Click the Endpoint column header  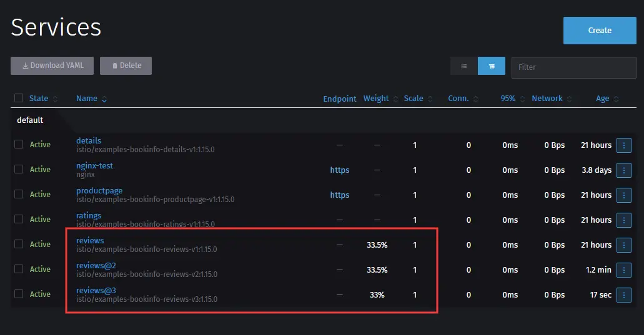(x=340, y=99)
